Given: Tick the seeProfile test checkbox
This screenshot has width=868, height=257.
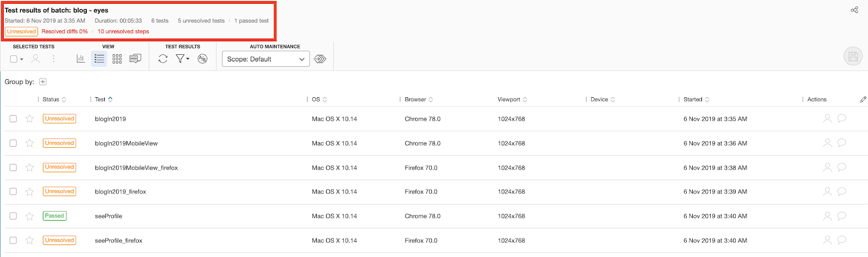Looking at the screenshot, I should 13,216.
